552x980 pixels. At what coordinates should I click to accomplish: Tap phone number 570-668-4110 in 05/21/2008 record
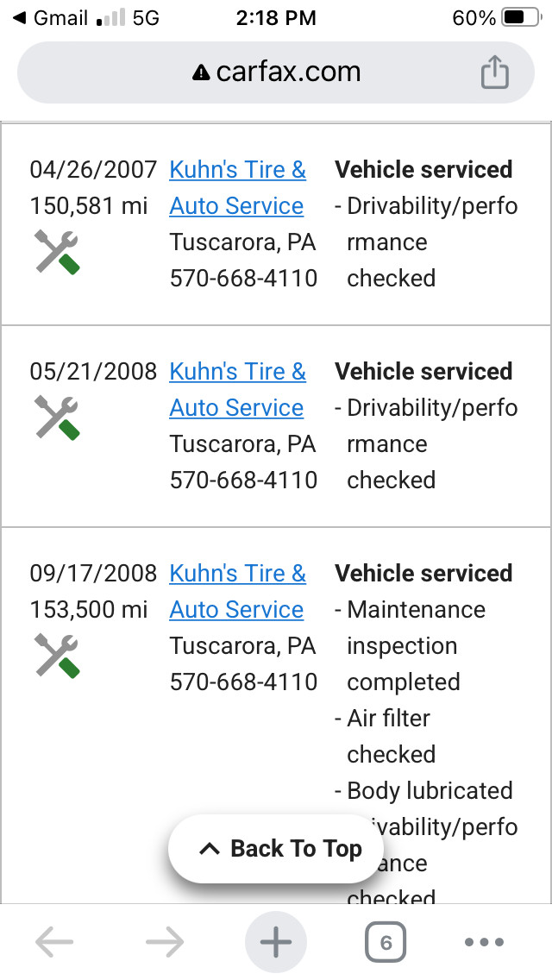[x=244, y=480]
